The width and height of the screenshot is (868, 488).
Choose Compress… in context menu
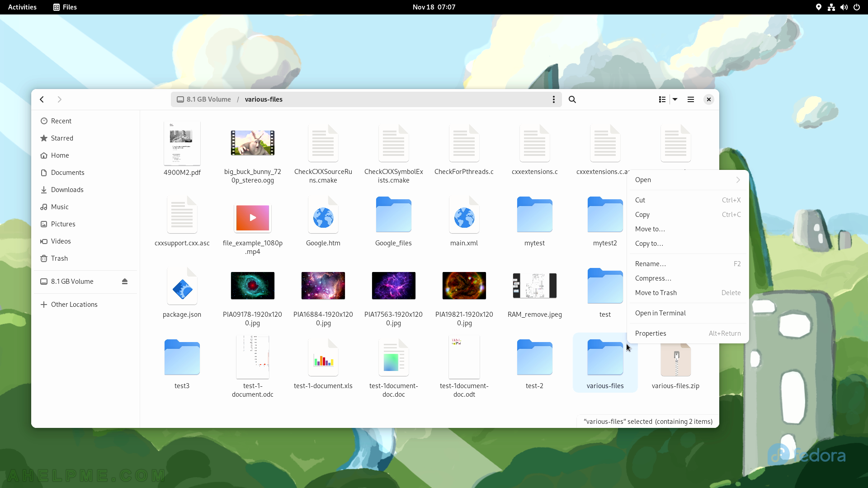pos(688,278)
